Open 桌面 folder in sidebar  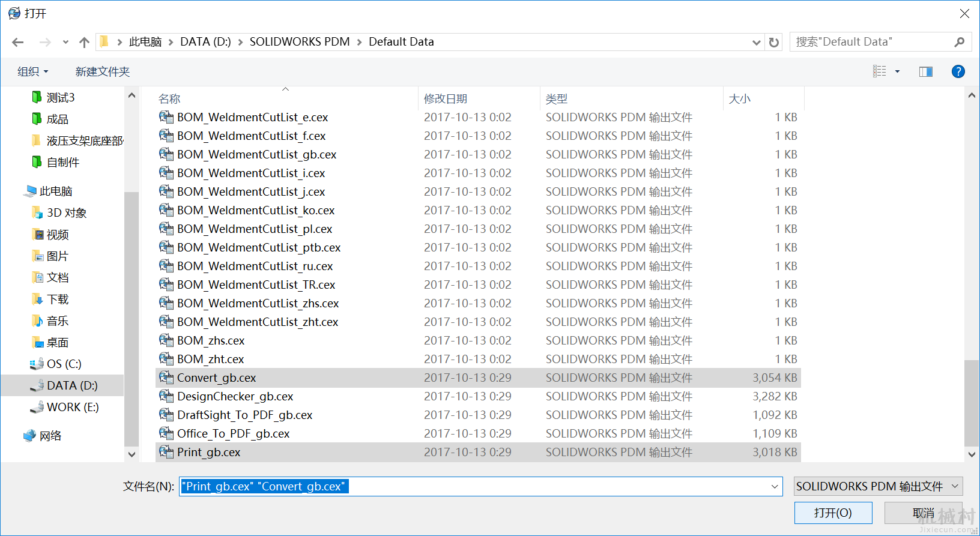point(58,342)
